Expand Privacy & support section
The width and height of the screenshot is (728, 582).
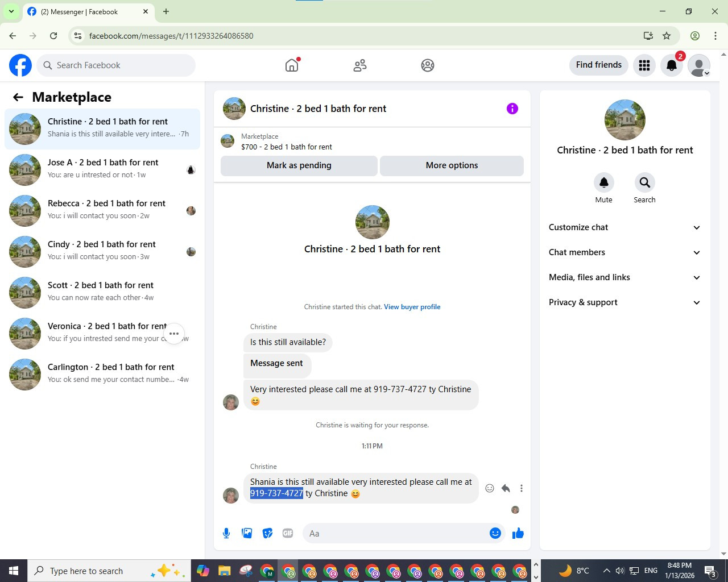coord(624,302)
